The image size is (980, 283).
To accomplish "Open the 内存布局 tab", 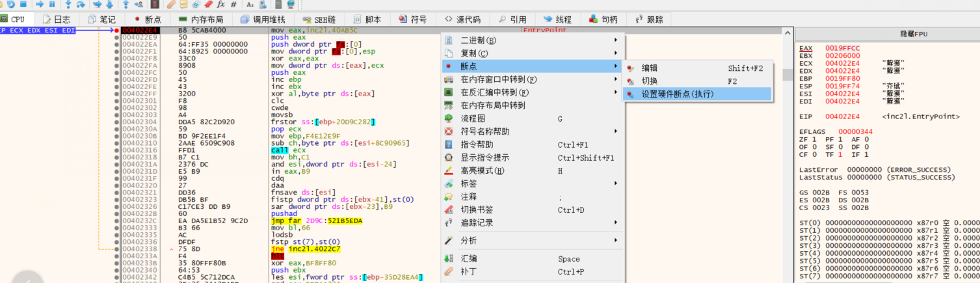I will click(201, 20).
